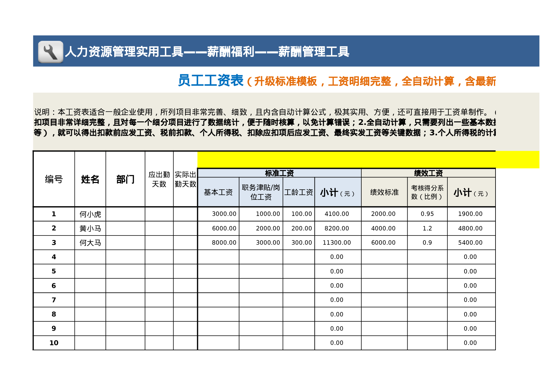Screen dimensions: 555x392
Task: Click the 编号 column header
Action: (54, 180)
